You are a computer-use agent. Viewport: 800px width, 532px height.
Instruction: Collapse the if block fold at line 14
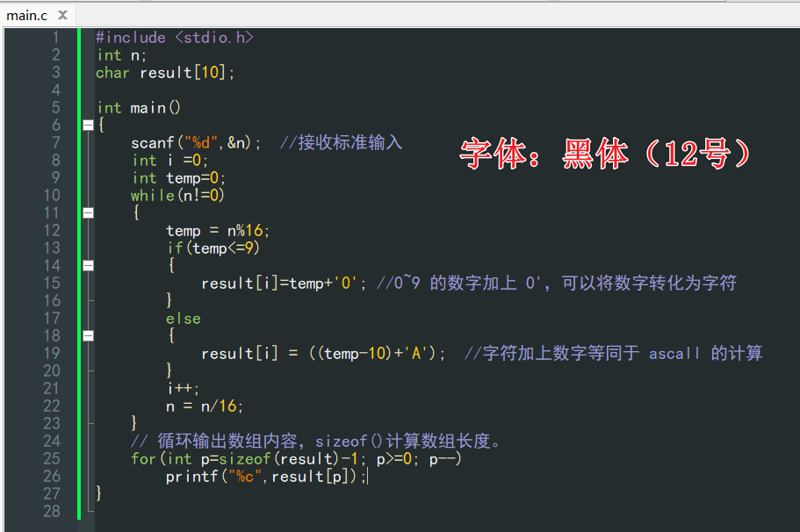pos(89,266)
